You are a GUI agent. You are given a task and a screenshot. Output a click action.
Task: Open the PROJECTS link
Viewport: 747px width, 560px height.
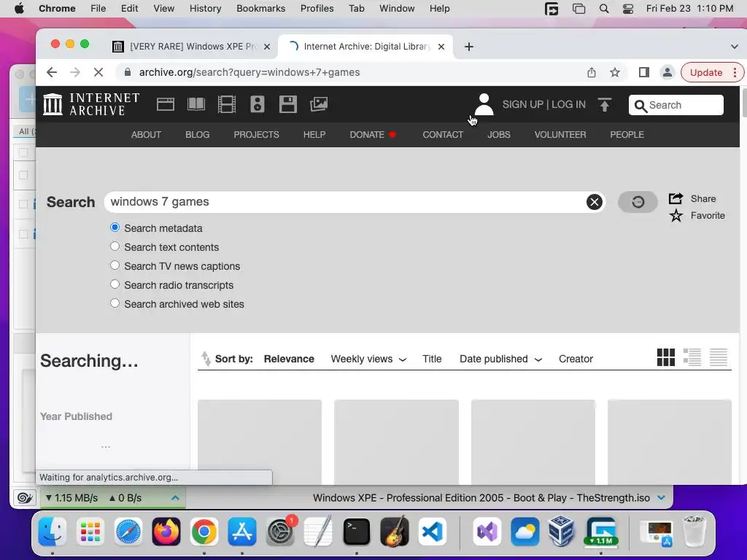[256, 135]
